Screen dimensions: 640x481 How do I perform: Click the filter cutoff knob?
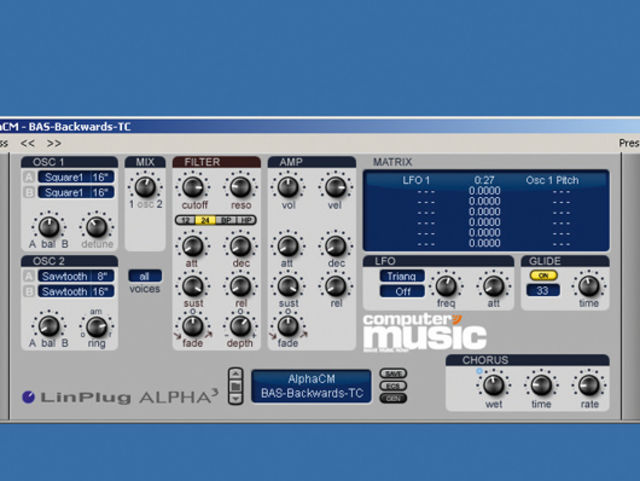[x=193, y=187]
